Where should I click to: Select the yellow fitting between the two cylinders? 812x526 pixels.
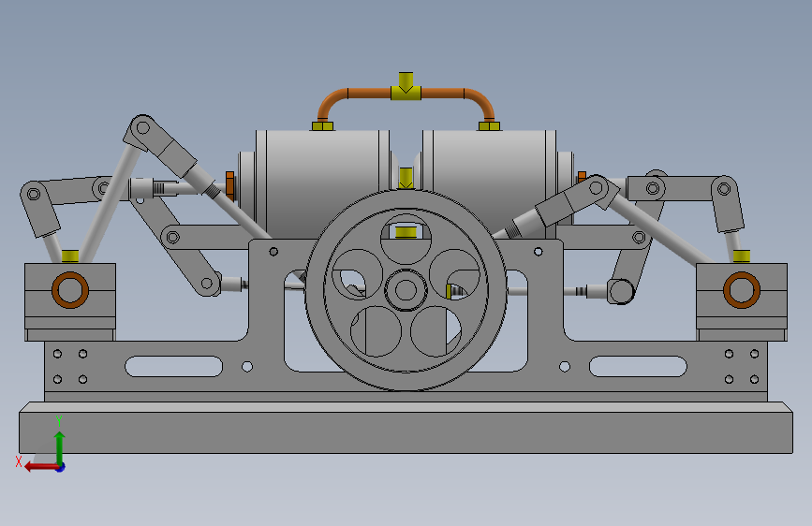[x=406, y=178]
